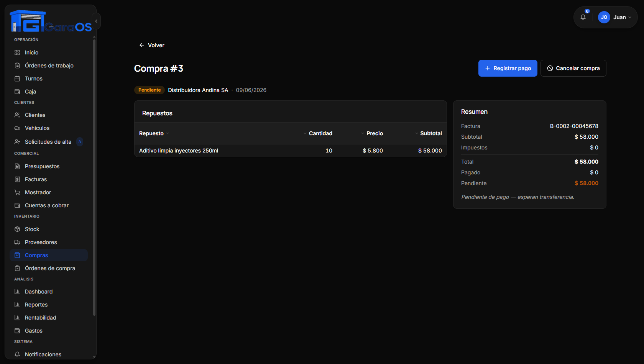Image resolution: width=644 pixels, height=364 pixels.
Task: Open the Juan user menu chevron
Action: [x=630, y=17]
